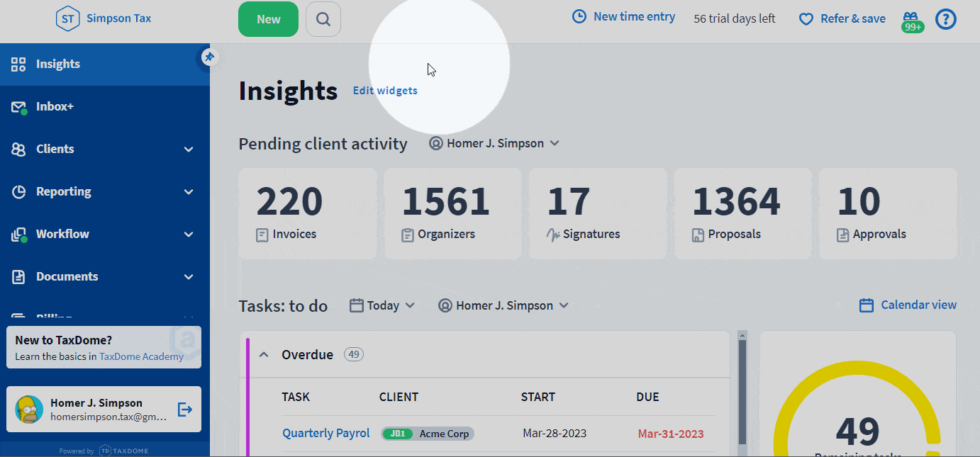
Task: Open Pending client activity user dropdown
Action: 494,143
